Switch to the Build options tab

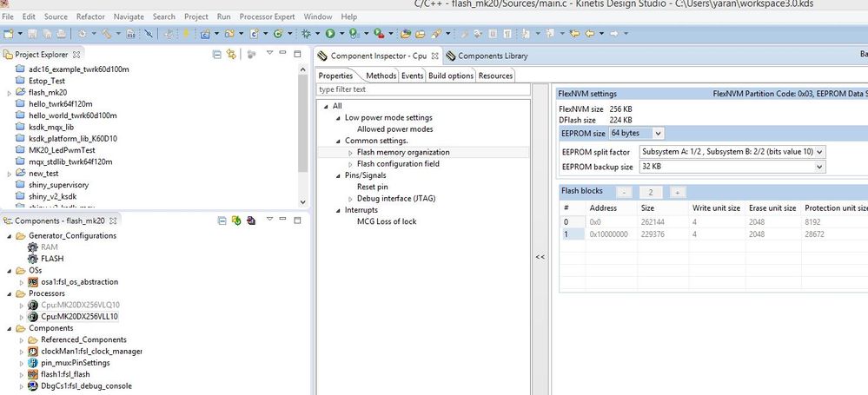(x=451, y=76)
